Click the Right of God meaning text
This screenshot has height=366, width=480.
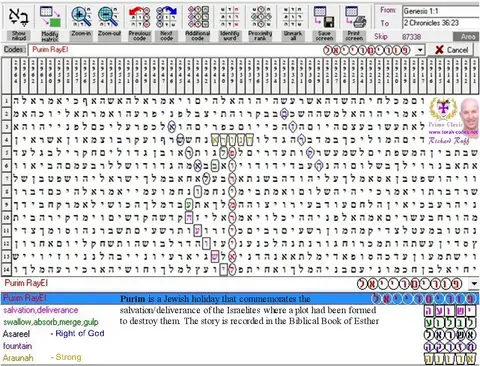click(80, 333)
